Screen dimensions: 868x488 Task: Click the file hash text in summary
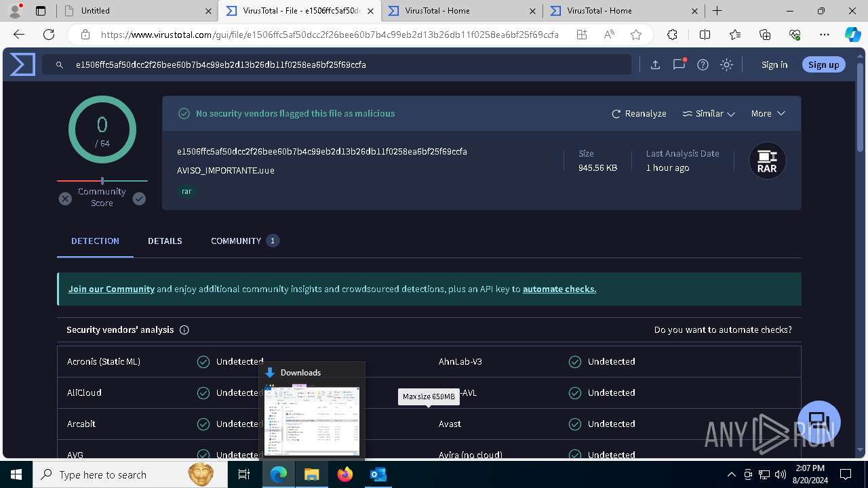tap(322, 152)
